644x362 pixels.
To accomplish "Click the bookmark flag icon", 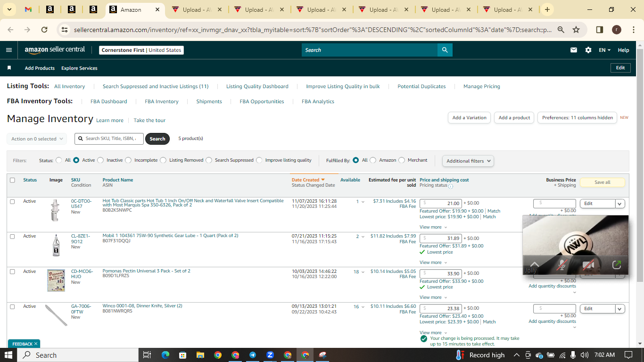I will pos(9,68).
